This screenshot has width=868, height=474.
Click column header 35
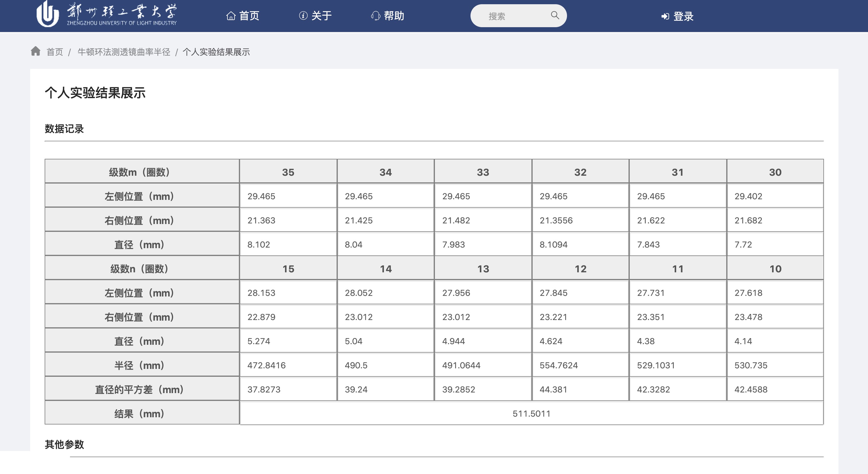coord(288,171)
